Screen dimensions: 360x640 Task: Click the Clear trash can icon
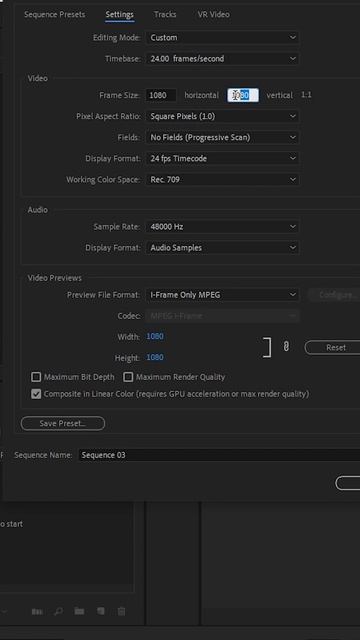click(121, 611)
